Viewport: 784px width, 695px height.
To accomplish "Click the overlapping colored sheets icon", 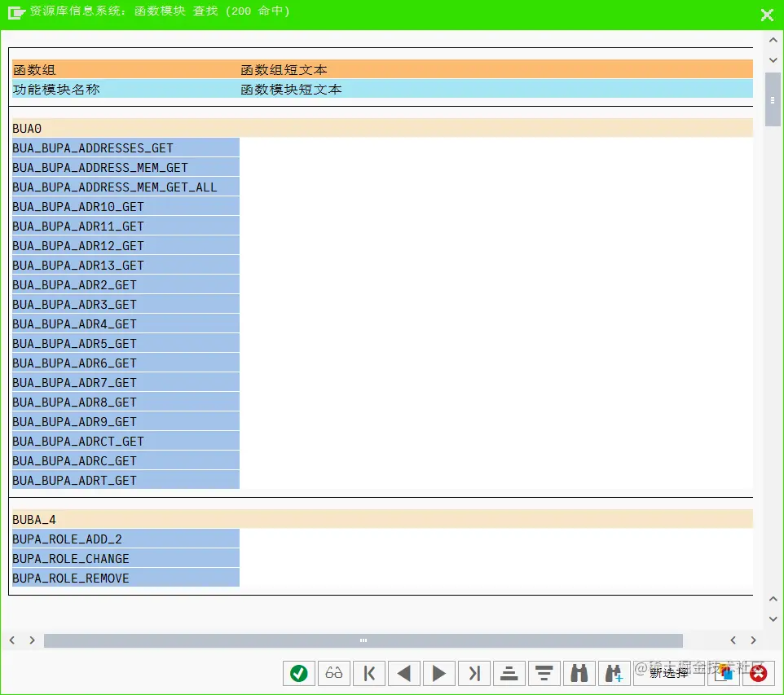I will (724, 674).
